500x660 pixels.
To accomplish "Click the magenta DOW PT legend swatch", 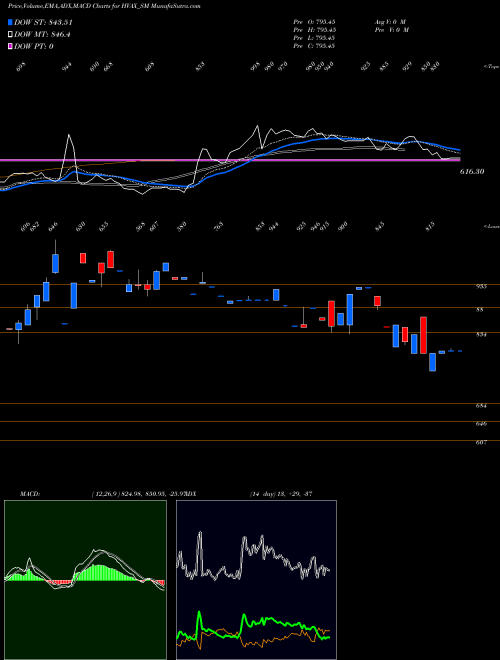I will tap(11, 46).
